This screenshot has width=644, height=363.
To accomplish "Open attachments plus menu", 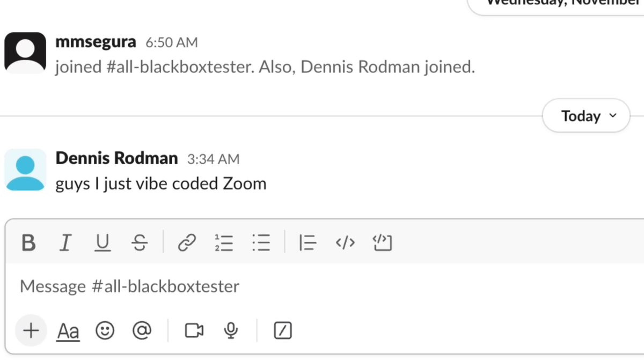I will click(31, 331).
